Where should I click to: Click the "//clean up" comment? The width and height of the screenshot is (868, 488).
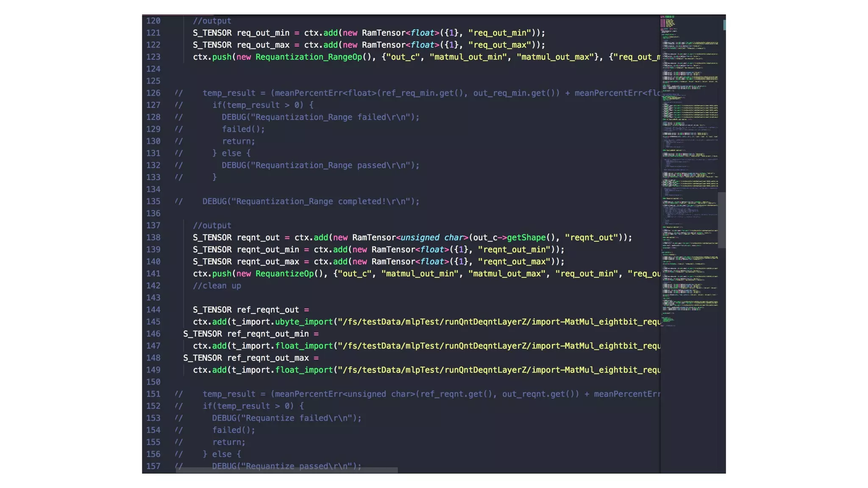point(217,286)
